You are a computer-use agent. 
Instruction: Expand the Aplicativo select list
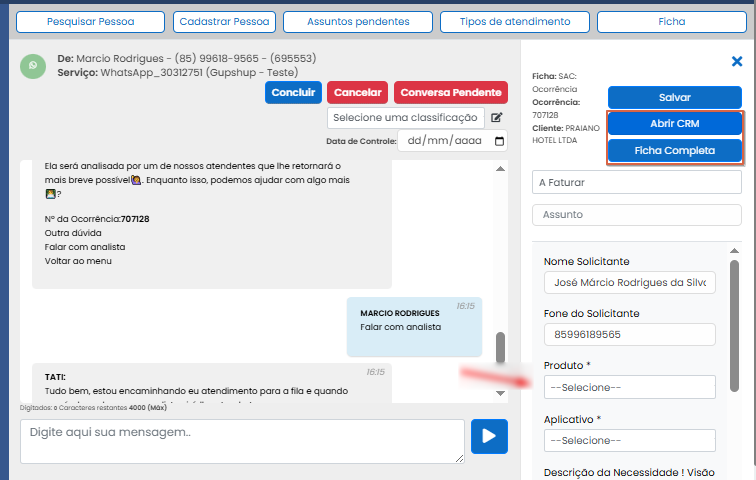click(629, 440)
